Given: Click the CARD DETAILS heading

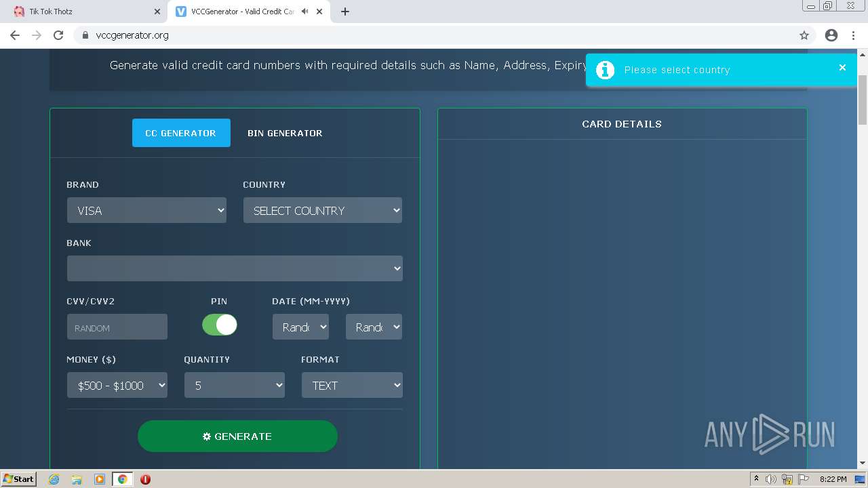Looking at the screenshot, I should click(x=622, y=124).
